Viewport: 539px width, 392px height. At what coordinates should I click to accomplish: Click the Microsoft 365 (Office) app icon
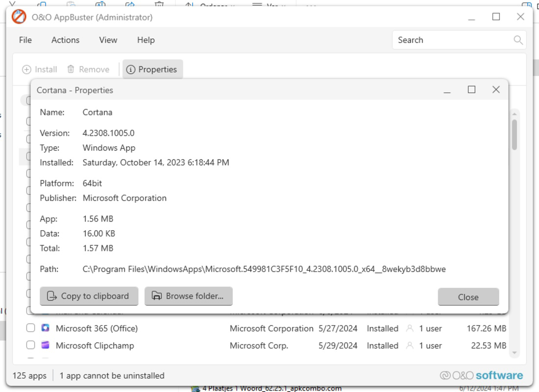click(46, 328)
